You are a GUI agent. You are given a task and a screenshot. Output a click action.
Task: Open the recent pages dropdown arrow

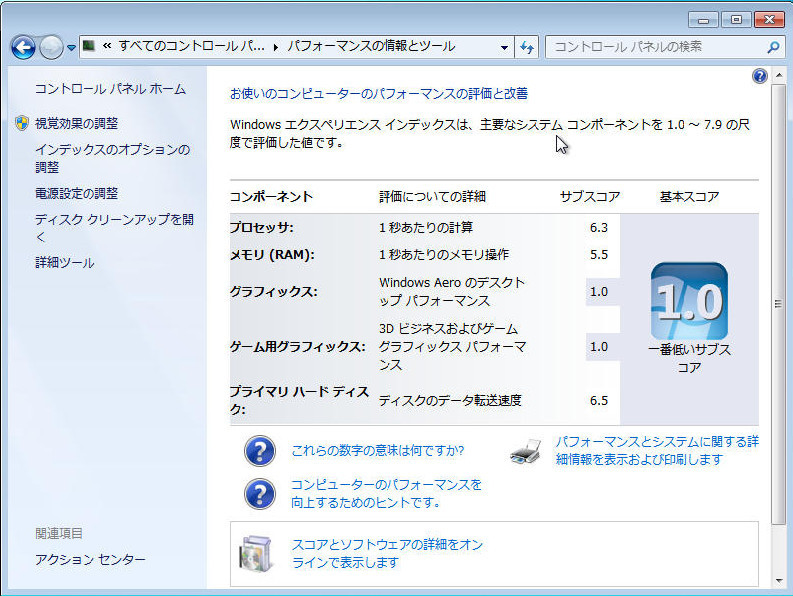[x=71, y=48]
